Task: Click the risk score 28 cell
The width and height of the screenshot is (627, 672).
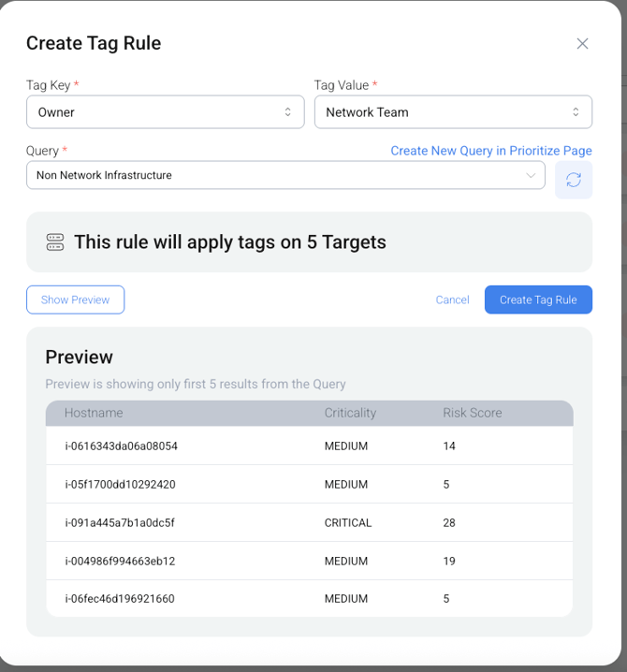Action: [x=449, y=523]
